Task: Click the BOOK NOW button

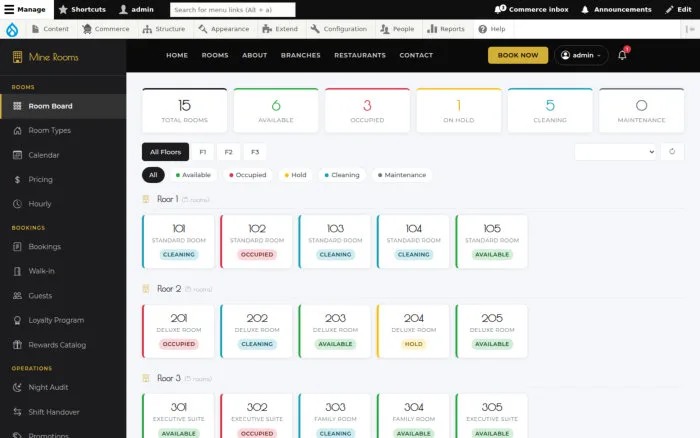Action: coord(518,55)
